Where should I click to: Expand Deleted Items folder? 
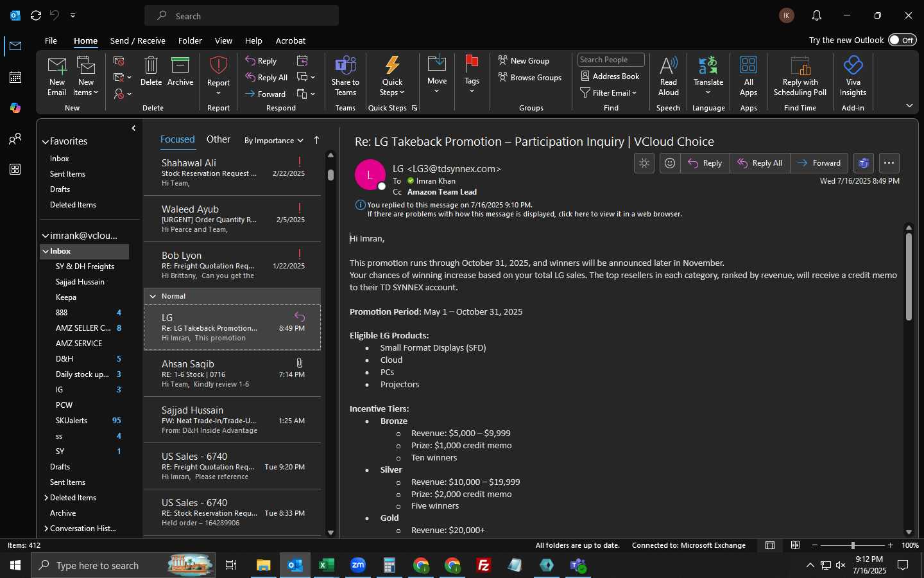(46, 498)
